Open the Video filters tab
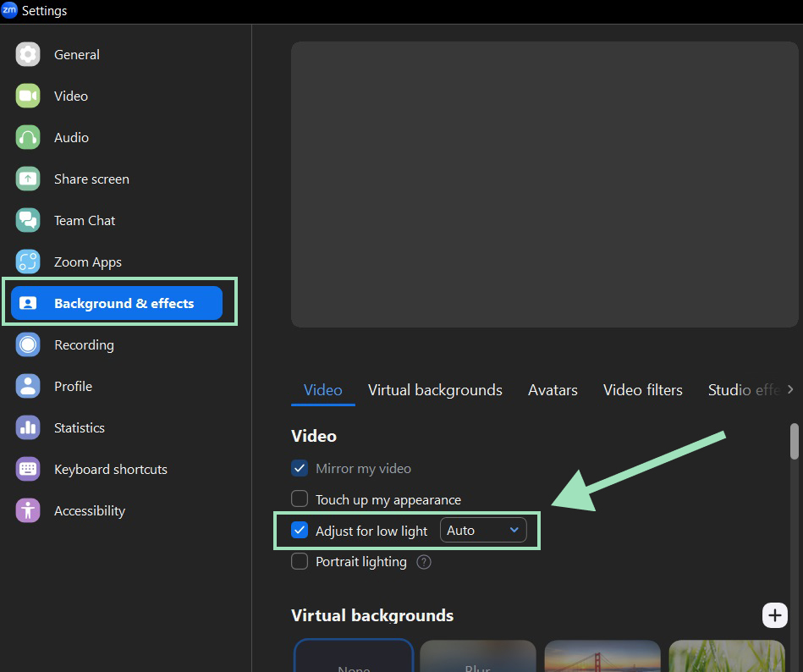Image resolution: width=803 pixels, height=672 pixels. point(643,390)
